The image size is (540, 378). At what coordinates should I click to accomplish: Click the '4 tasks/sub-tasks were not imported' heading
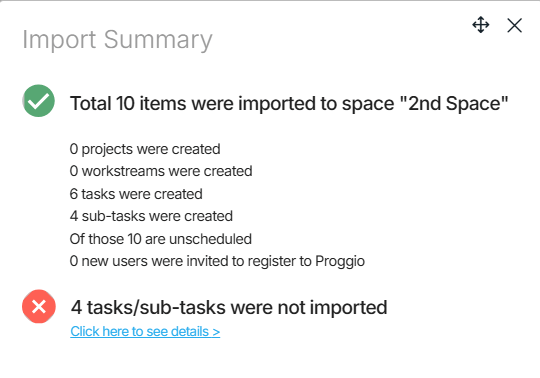point(229,307)
